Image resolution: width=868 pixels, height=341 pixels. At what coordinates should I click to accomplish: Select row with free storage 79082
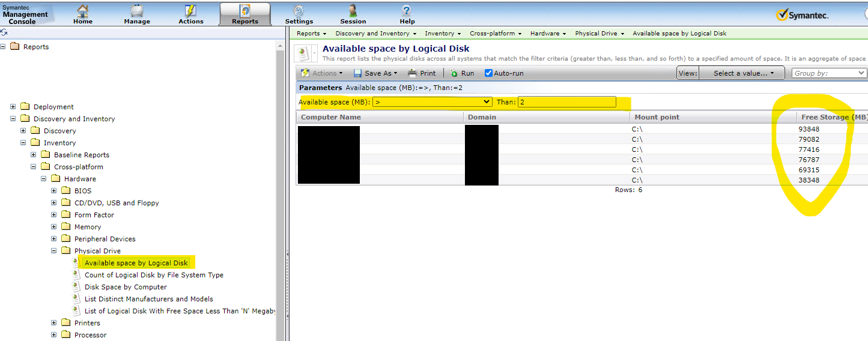click(x=581, y=139)
